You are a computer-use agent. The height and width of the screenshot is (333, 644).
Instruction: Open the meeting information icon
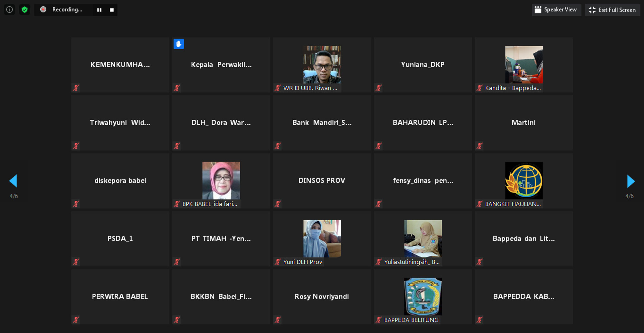click(x=10, y=10)
